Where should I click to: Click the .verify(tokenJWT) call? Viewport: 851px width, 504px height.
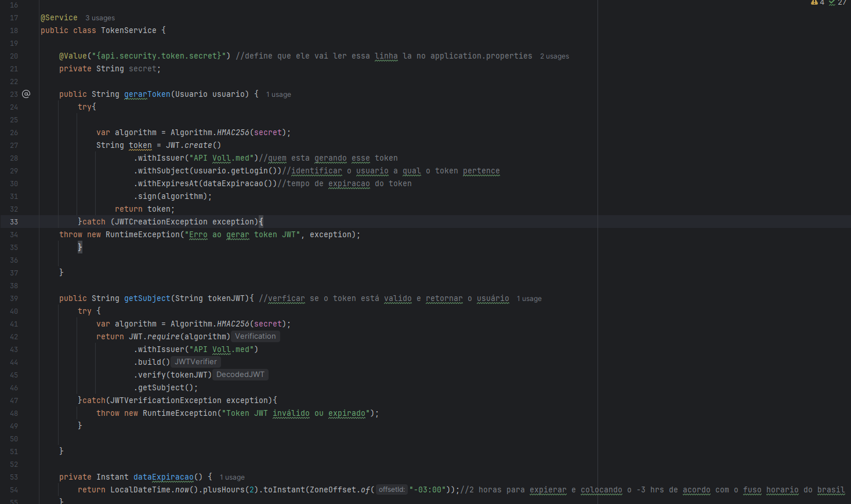tap(173, 375)
